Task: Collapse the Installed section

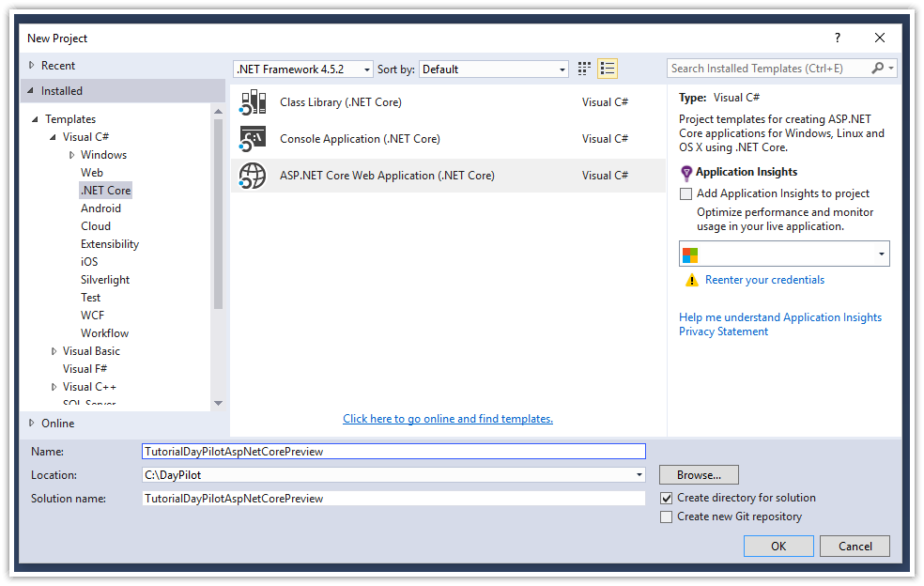Action: [x=31, y=91]
